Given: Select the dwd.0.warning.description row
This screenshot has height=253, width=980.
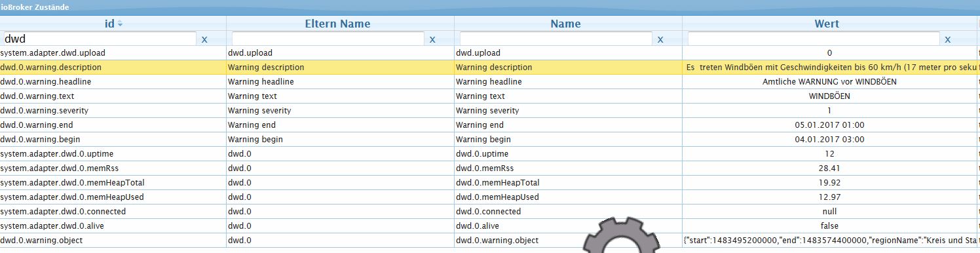Looking at the screenshot, I should (490, 67).
